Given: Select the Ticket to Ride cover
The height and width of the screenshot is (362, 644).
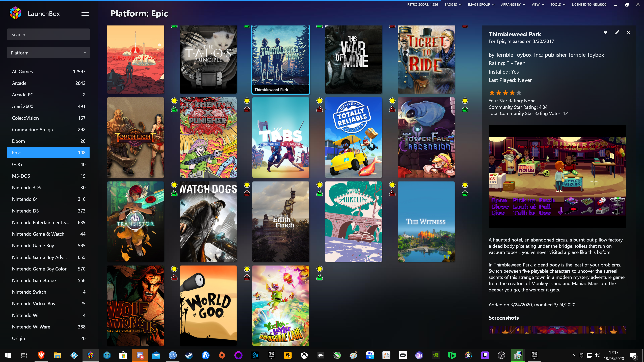Looking at the screenshot, I should pyautogui.click(x=426, y=59).
